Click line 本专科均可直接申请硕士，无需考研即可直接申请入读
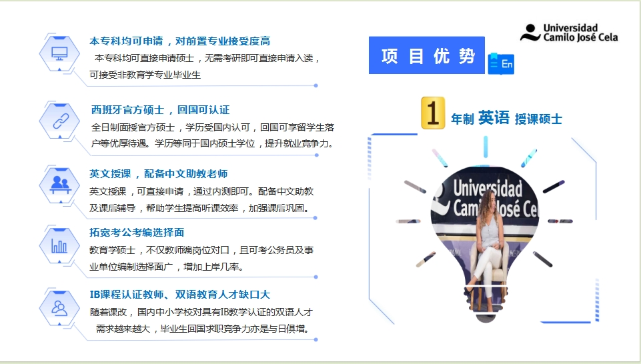The width and height of the screenshot is (641, 364). 207,59
